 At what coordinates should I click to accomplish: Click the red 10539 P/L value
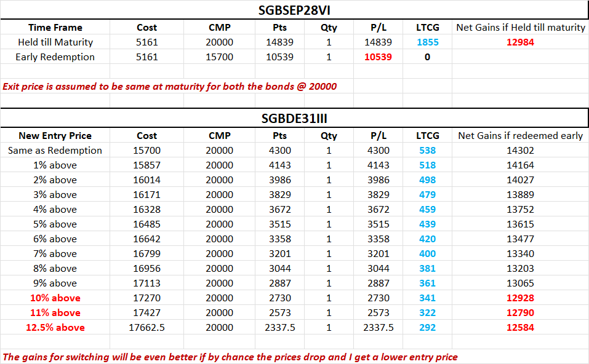[x=378, y=57]
